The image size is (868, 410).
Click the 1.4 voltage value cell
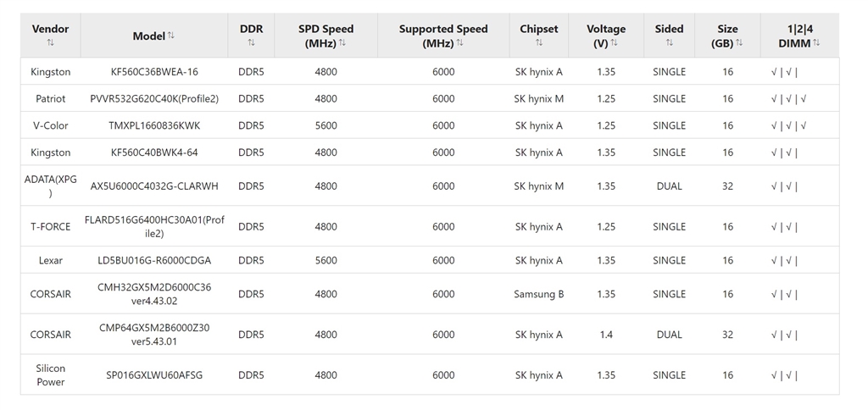(x=606, y=335)
